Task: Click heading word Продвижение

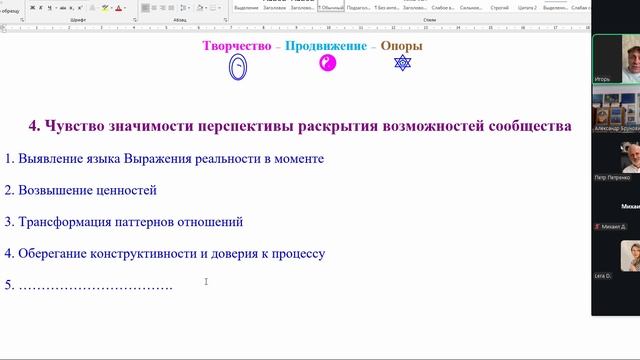Action: [326, 46]
